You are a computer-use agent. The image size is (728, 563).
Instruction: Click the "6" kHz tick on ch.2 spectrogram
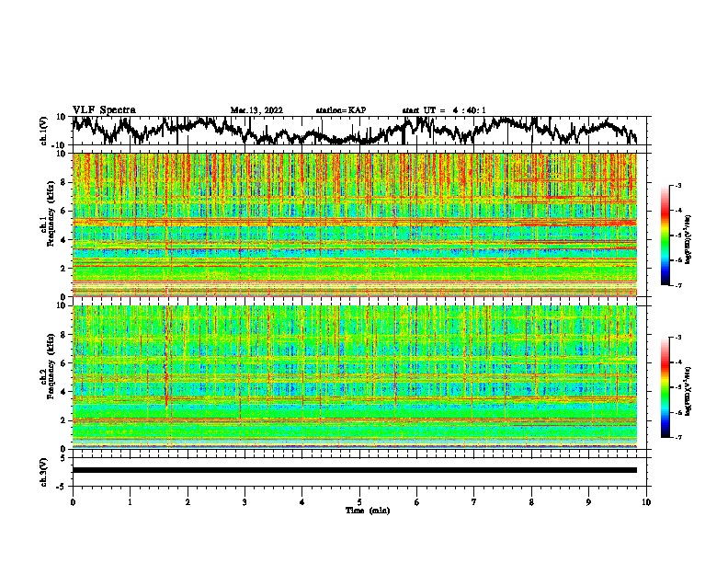(63, 362)
